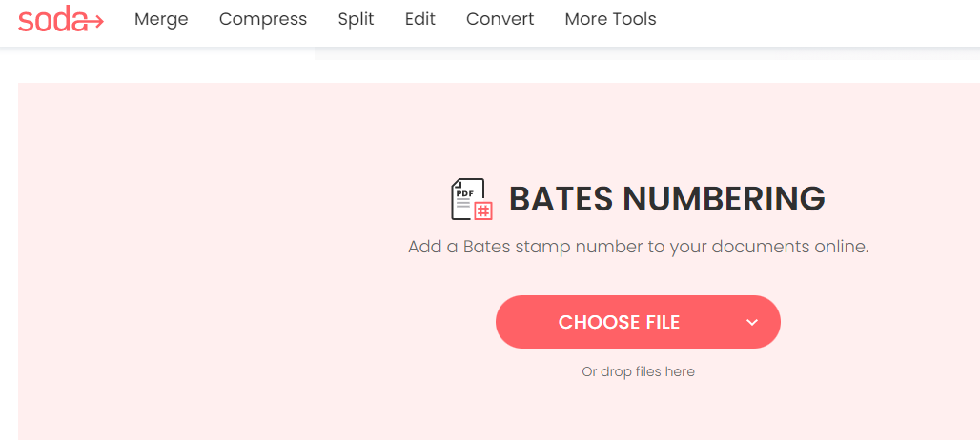This screenshot has width=980, height=440.
Task: Click the gray strip below navigation bar
Action: coord(647,53)
